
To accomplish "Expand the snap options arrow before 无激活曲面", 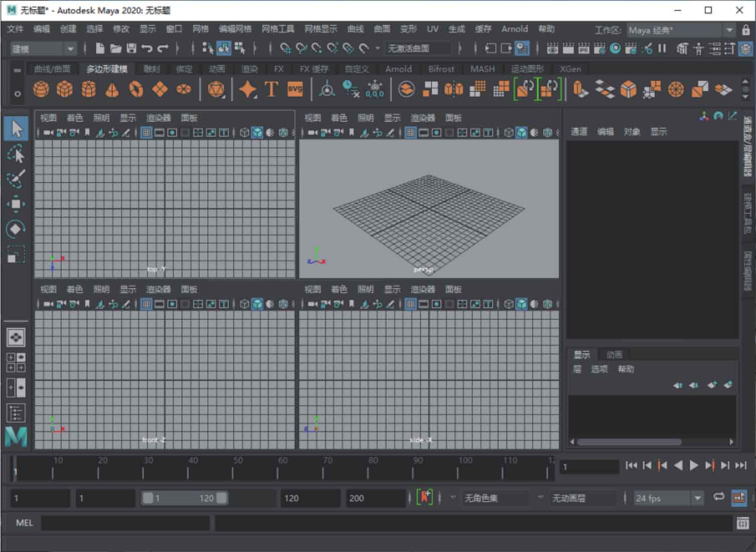I will [x=377, y=48].
